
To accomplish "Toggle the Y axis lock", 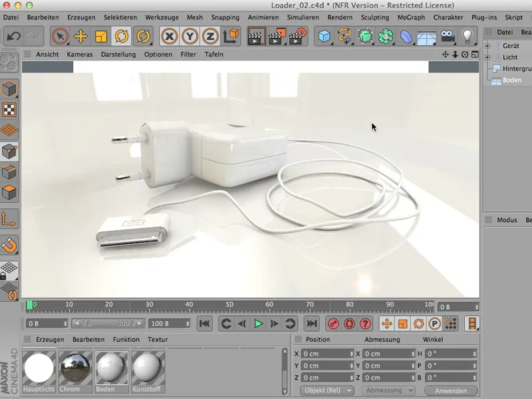I will (x=190, y=36).
